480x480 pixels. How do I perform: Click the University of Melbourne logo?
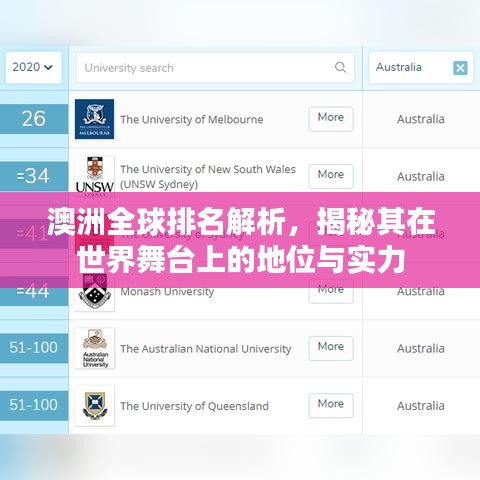pyautogui.click(x=94, y=119)
